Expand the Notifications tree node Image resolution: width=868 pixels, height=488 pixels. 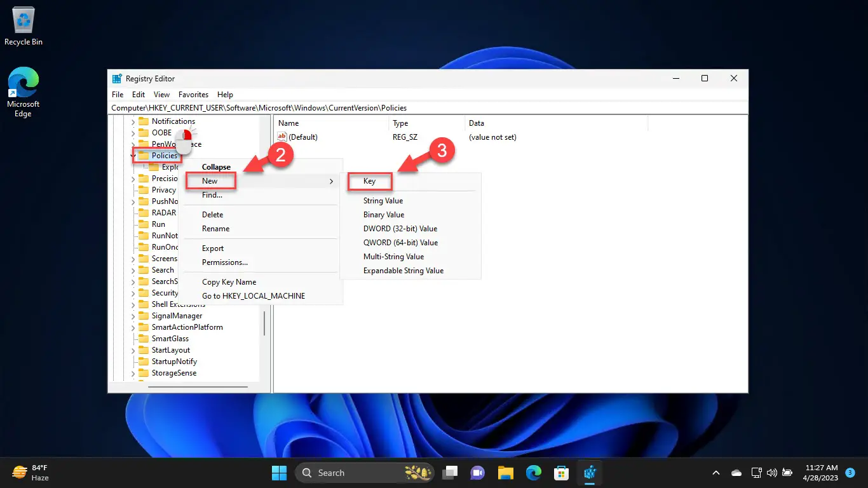click(133, 121)
